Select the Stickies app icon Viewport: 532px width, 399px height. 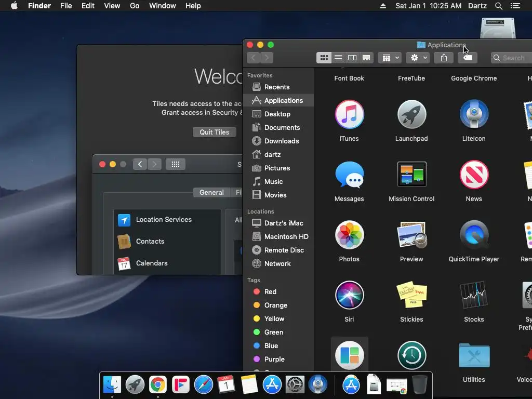pyautogui.click(x=411, y=295)
